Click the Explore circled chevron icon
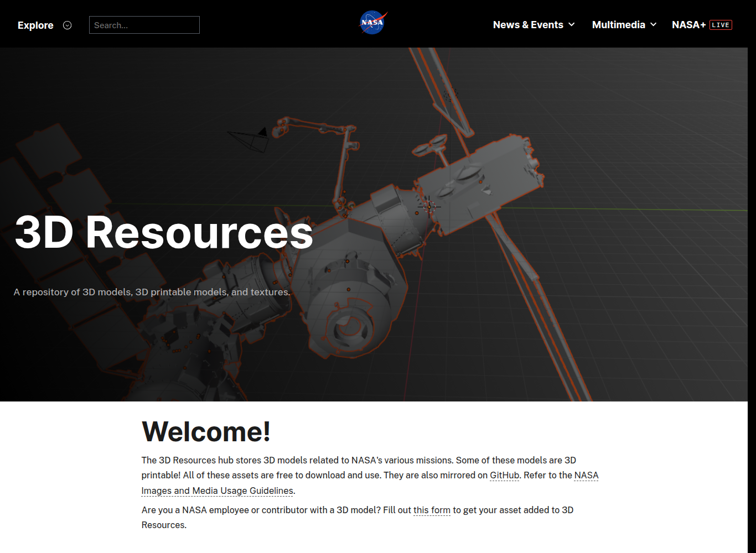 tap(68, 25)
